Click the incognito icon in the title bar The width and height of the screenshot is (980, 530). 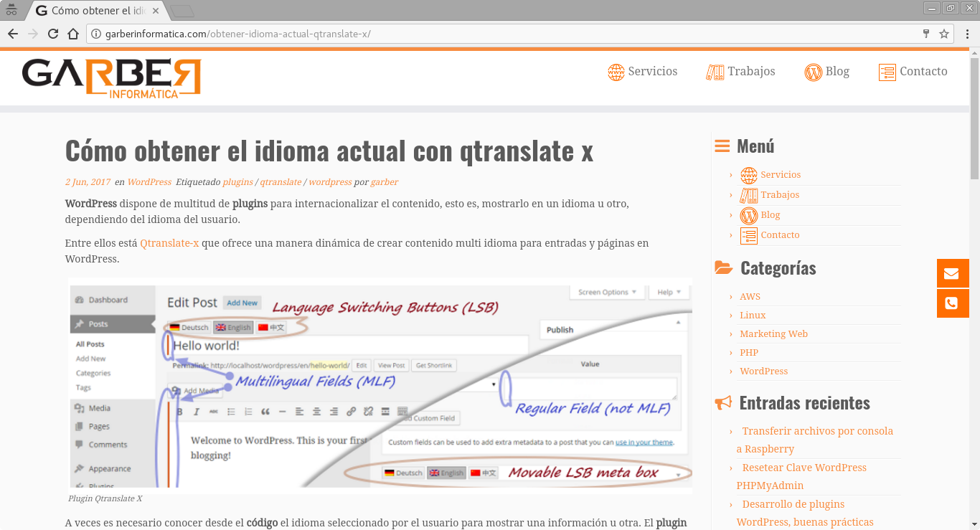pos(11,9)
